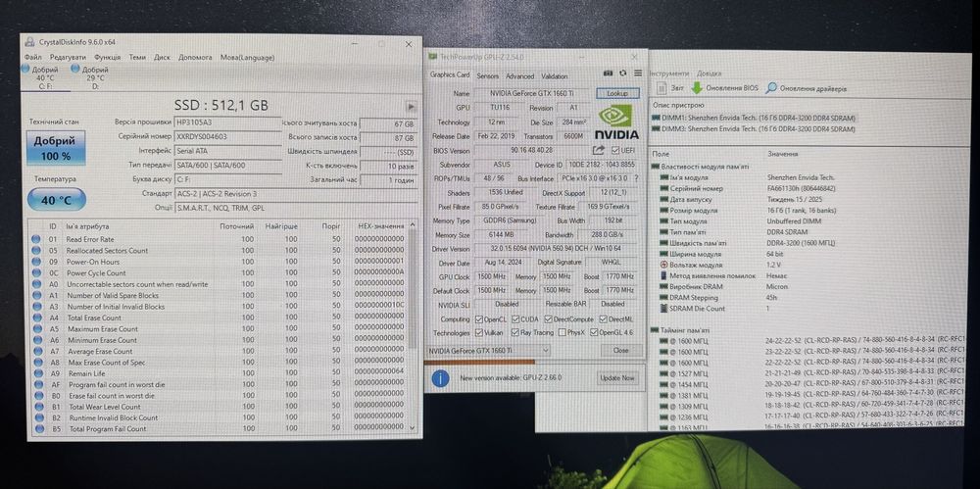Click 40 °C temperature button
Screen dimensions: 980x489
click(x=56, y=200)
